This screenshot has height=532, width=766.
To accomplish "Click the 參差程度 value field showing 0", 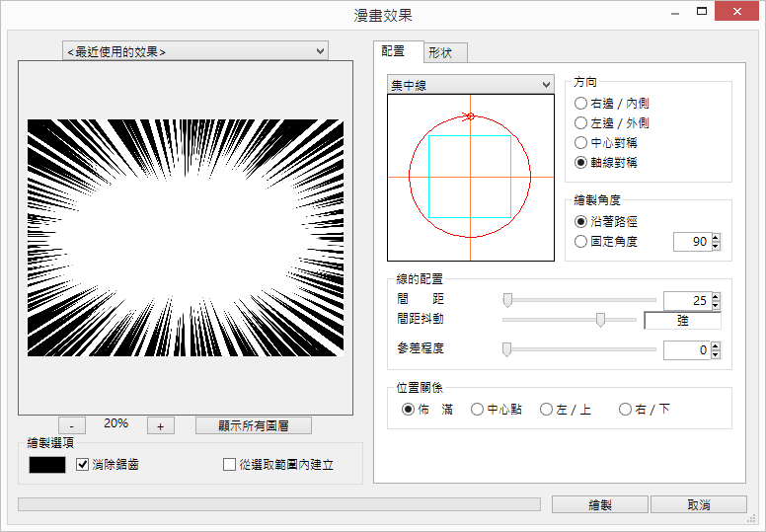I will pyautogui.click(x=687, y=349).
